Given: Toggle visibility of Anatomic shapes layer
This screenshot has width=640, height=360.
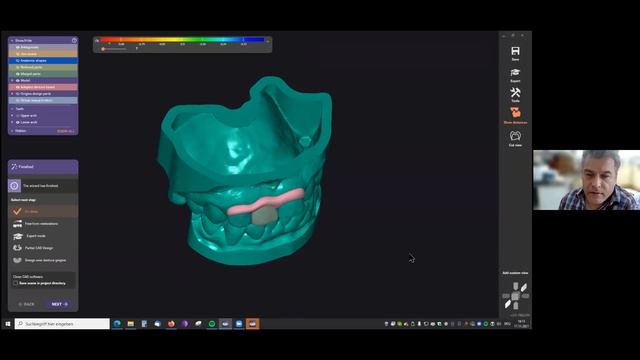Looking at the screenshot, I should (x=18, y=60).
